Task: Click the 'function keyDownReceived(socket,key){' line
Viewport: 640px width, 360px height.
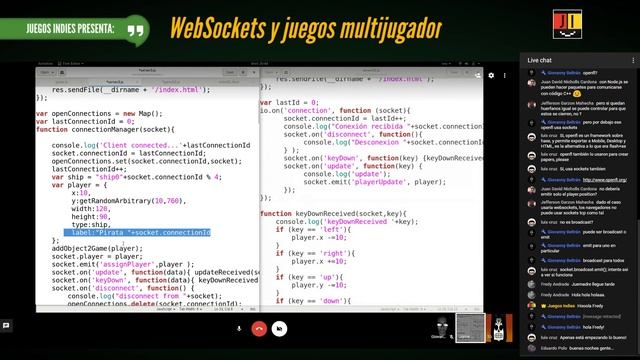Action: click(333, 213)
